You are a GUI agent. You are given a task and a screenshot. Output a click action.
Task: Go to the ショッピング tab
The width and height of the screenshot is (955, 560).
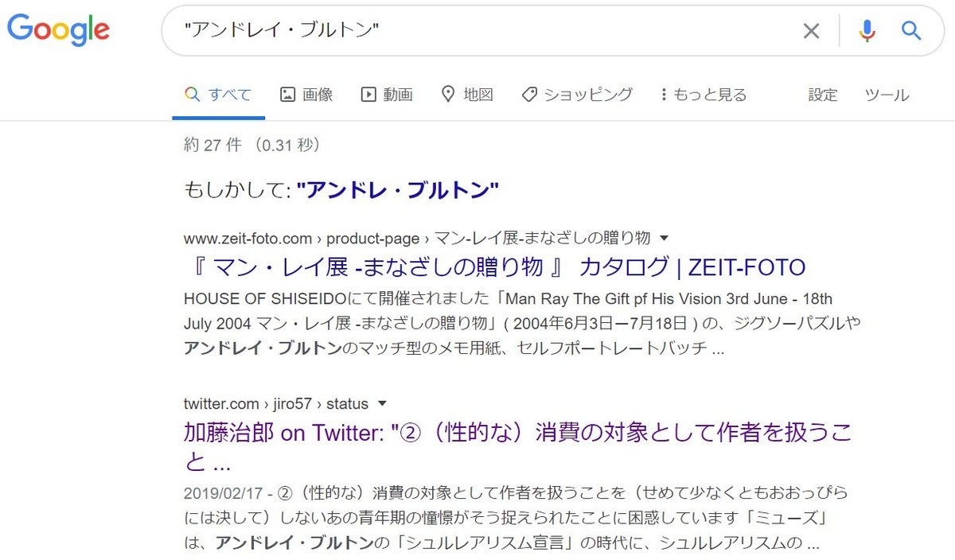click(577, 95)
